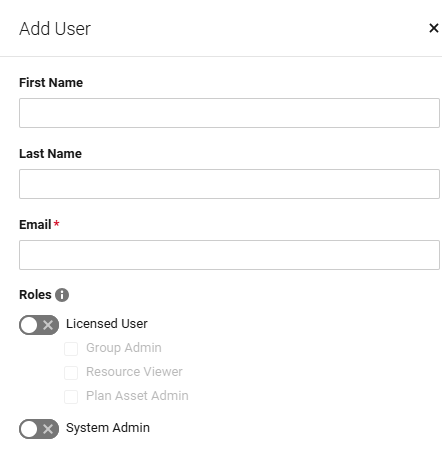Click the Roles section heading
This screenshot has width=442, height=449.
35,295
